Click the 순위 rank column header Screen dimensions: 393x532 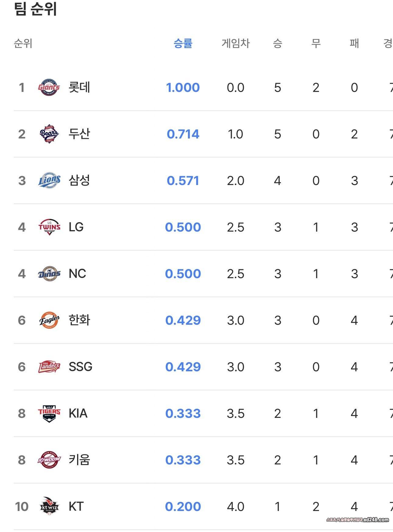point(23,43)
